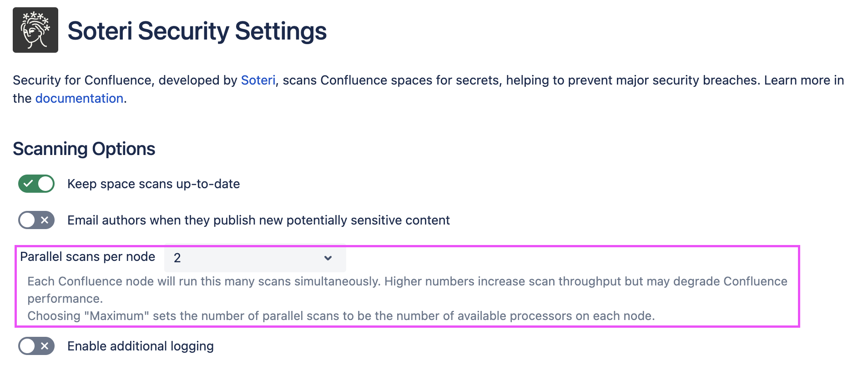Click the Scanning Options section heading

[x=84, y=149]
